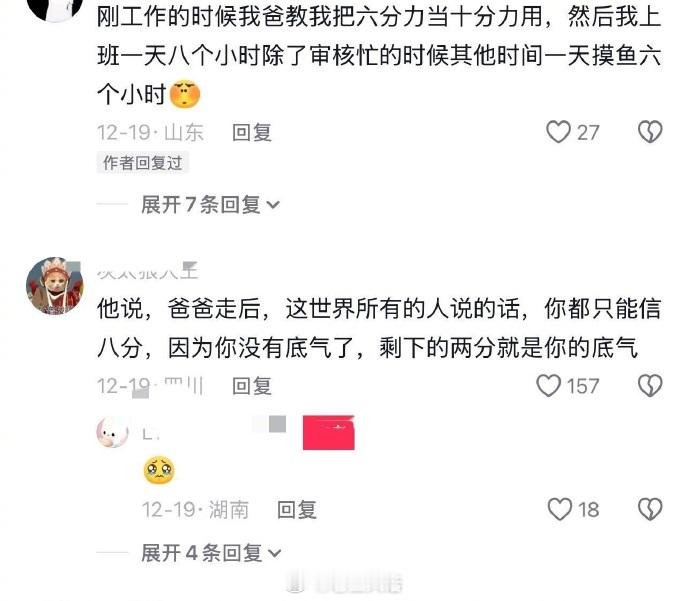Screen dimensions: 690x601
Task: Open the profile of the white bunny avatar
Action: (x=113, y=432)
